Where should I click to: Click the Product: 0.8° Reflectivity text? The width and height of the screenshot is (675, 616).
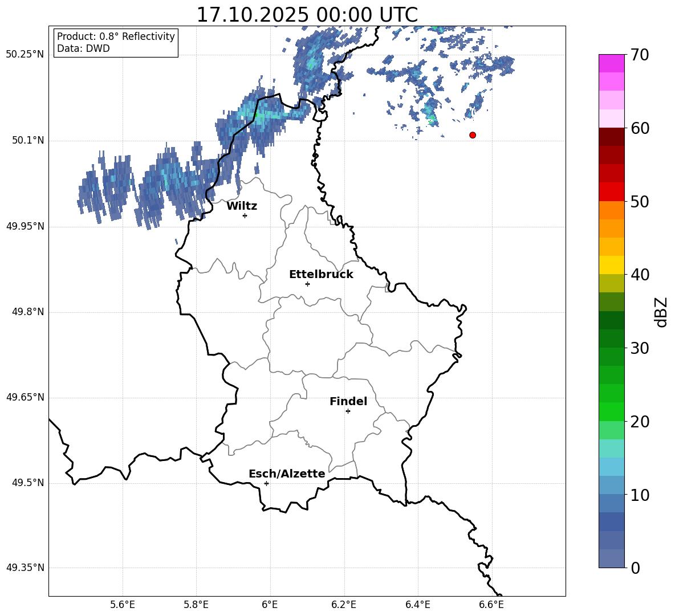tap(116, 36)
